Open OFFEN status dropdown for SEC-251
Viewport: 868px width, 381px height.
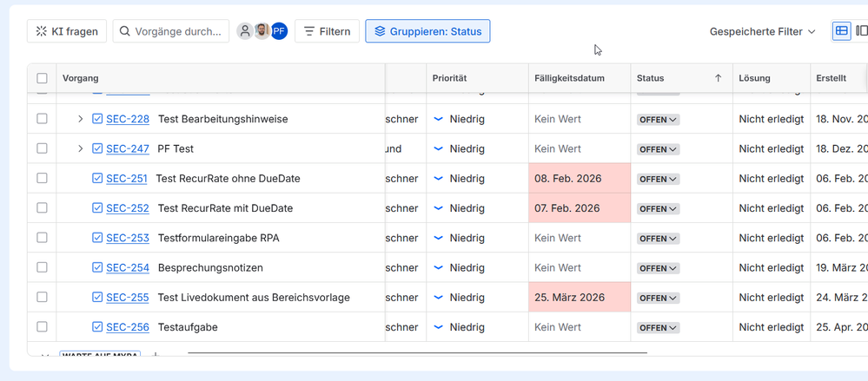coord(659,179)
